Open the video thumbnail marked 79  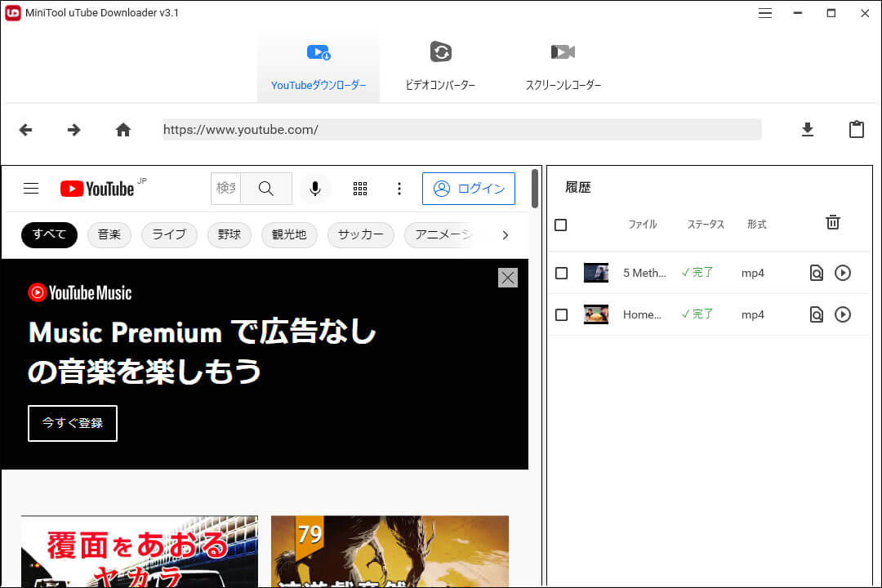[x=390, y=551]
